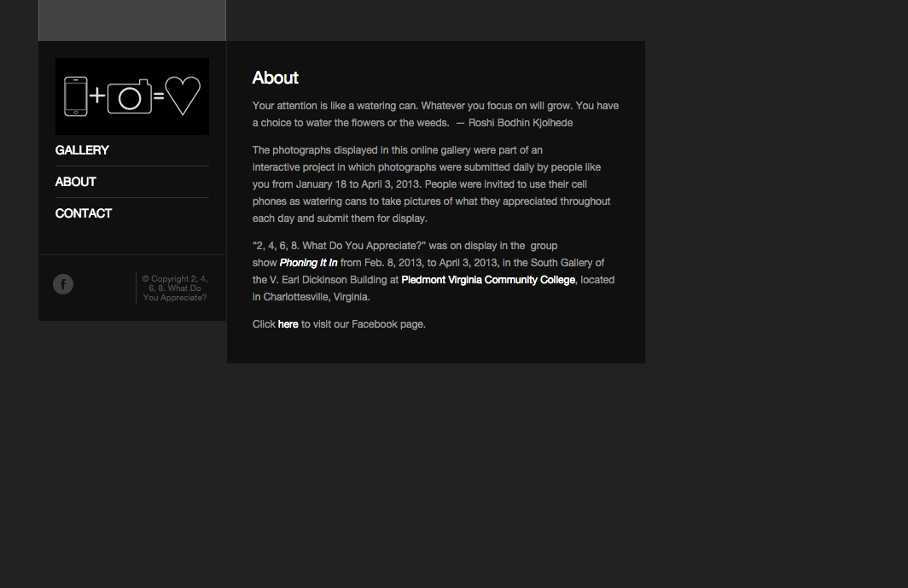
Task: Click the About page heading
Action: tap(275, 78)
